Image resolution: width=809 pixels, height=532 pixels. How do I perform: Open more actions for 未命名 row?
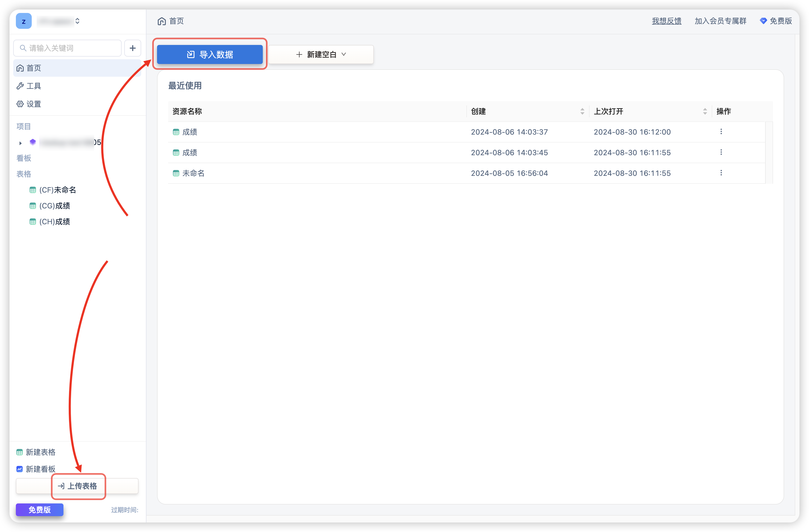click(721, 173)
